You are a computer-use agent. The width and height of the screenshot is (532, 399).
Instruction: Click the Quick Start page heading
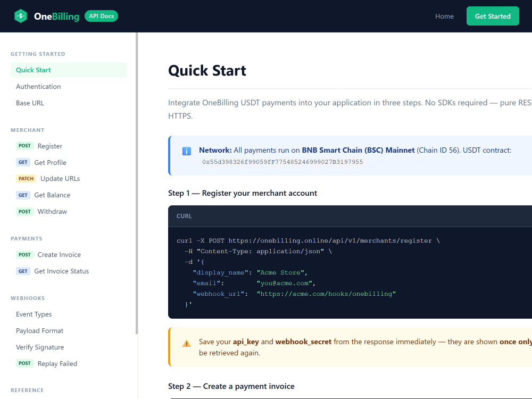pyautogui.click(x=207, y=71)
